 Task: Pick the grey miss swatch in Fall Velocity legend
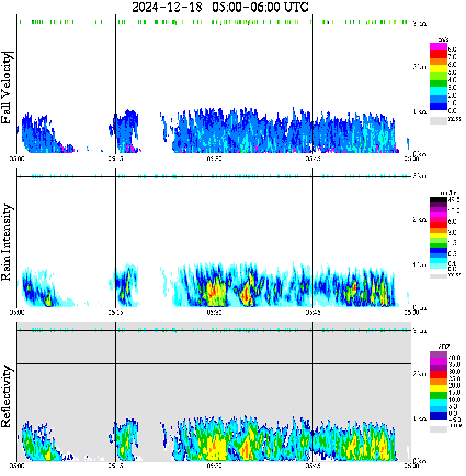438,121
